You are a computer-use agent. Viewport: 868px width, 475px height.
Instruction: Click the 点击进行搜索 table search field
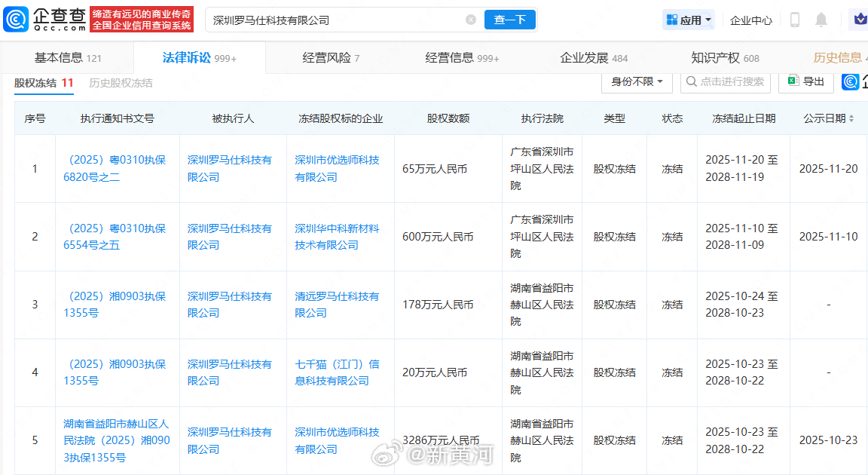[x=725, y=81]
